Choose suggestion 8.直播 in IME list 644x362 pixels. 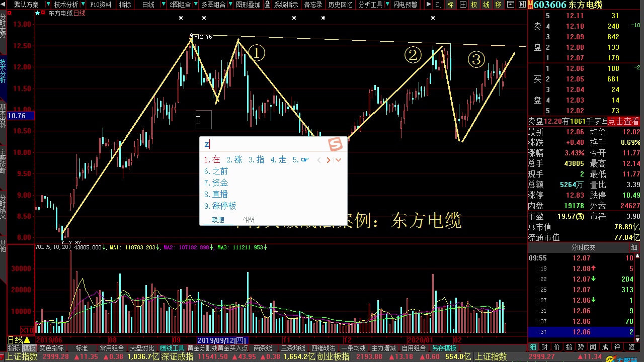[216, 195]
